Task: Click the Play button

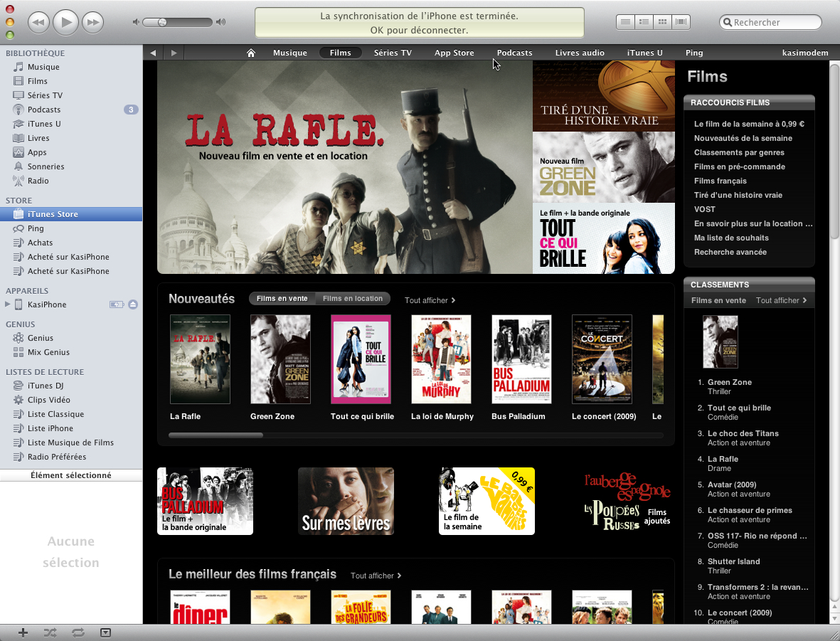Action: (x=66, y=22)
